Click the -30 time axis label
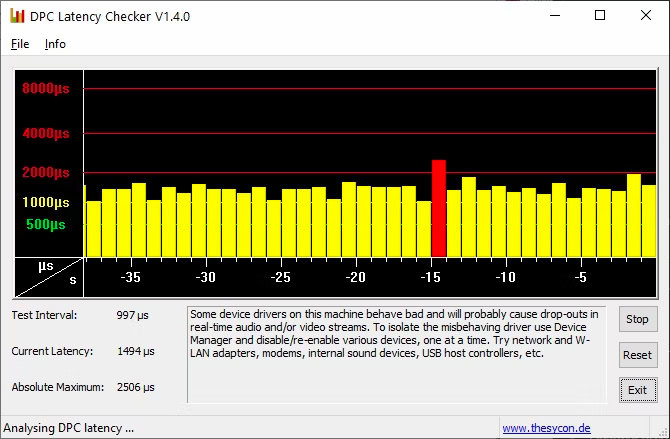The height and width of the screenshot is (439, 670). 206,277
